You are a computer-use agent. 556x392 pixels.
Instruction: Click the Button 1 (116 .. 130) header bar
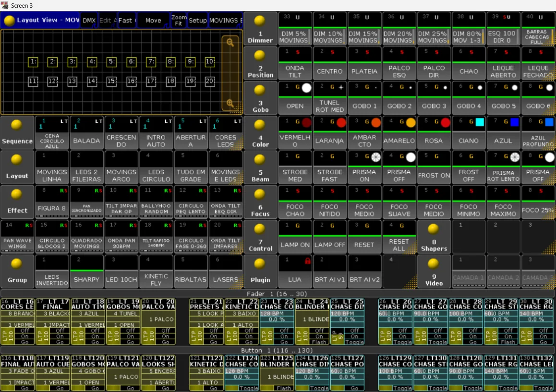[x=277, y=351]
